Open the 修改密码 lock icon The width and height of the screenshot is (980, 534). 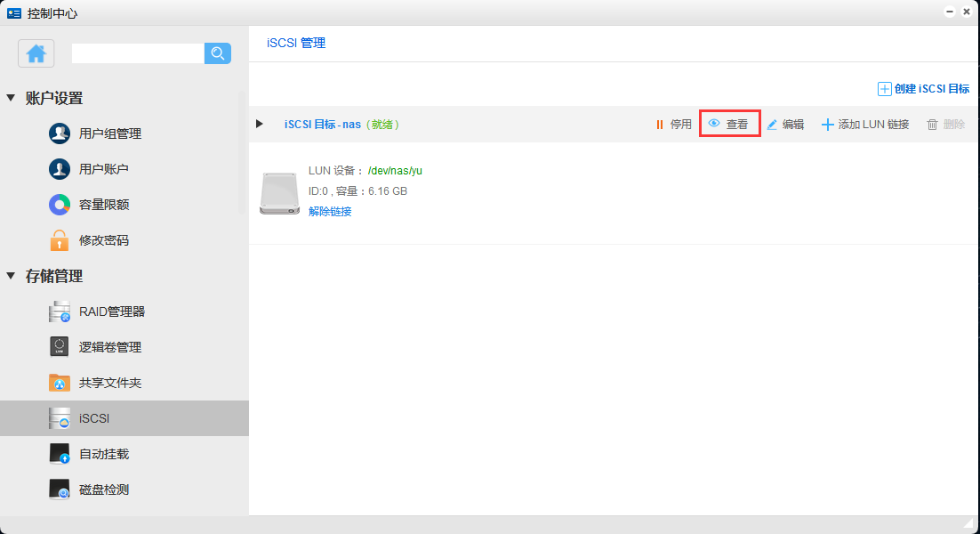pyautogui.click(x=60, y=240)
